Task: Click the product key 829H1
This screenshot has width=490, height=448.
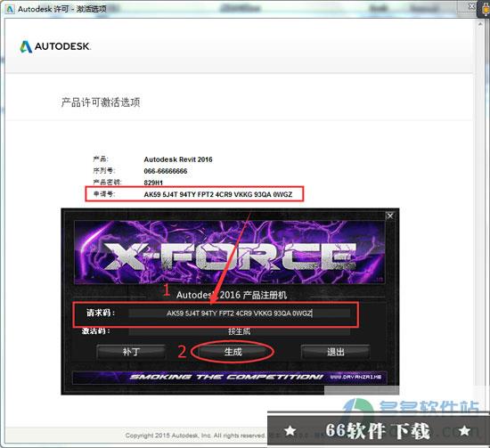Action: pyautogui.click(x=153, y=183)
